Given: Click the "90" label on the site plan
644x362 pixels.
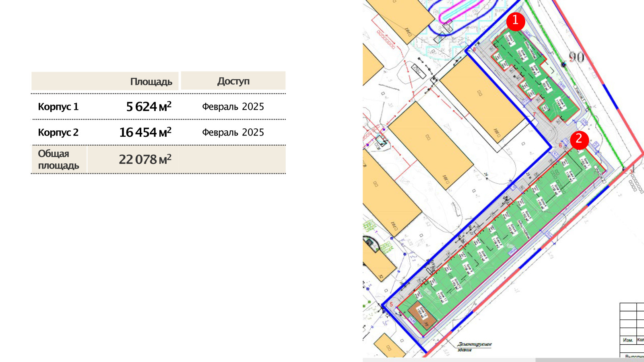Looking at the screenshot, I should tap(576, 58).
